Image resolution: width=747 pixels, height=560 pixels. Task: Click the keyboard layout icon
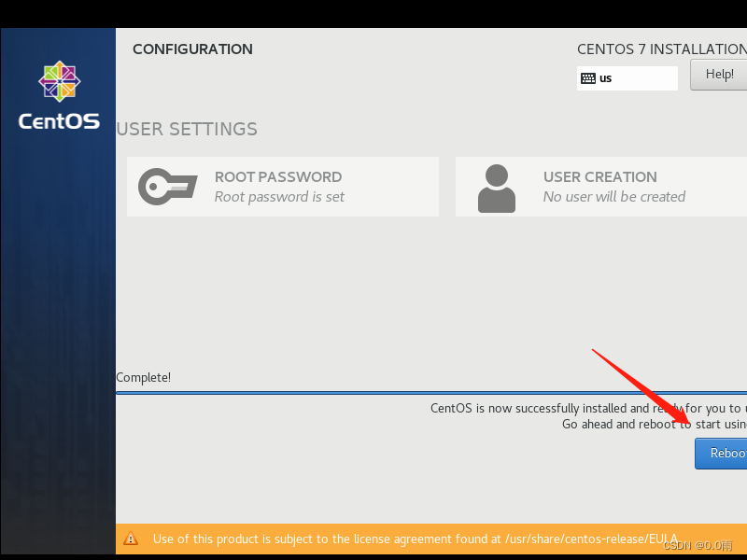588,78
